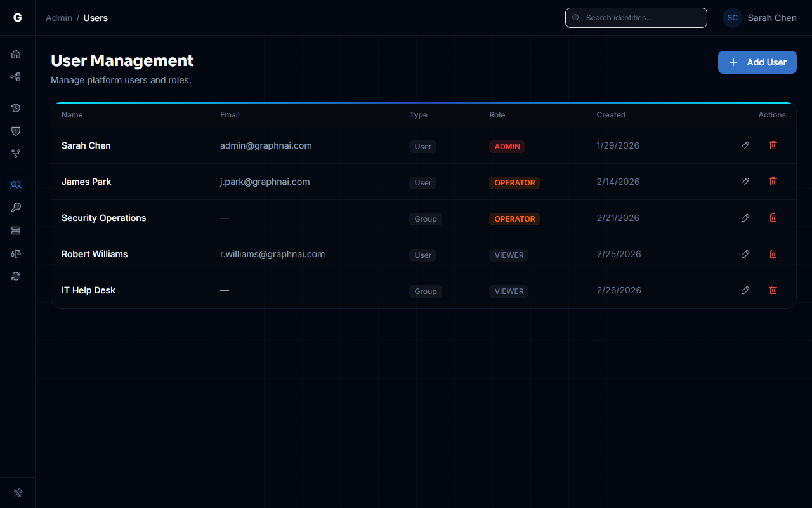Click the sync refresh icon in sidebar

pyautogui.click(x=16, y=276)
